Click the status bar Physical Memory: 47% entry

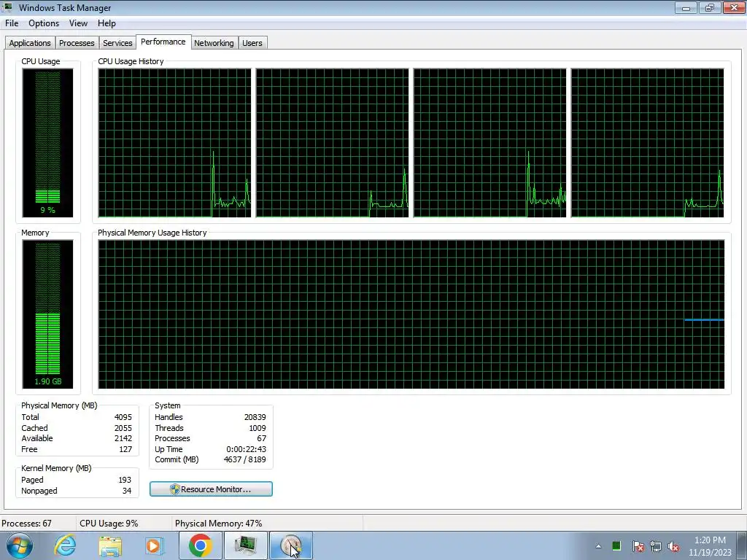(x=219, y=524)
